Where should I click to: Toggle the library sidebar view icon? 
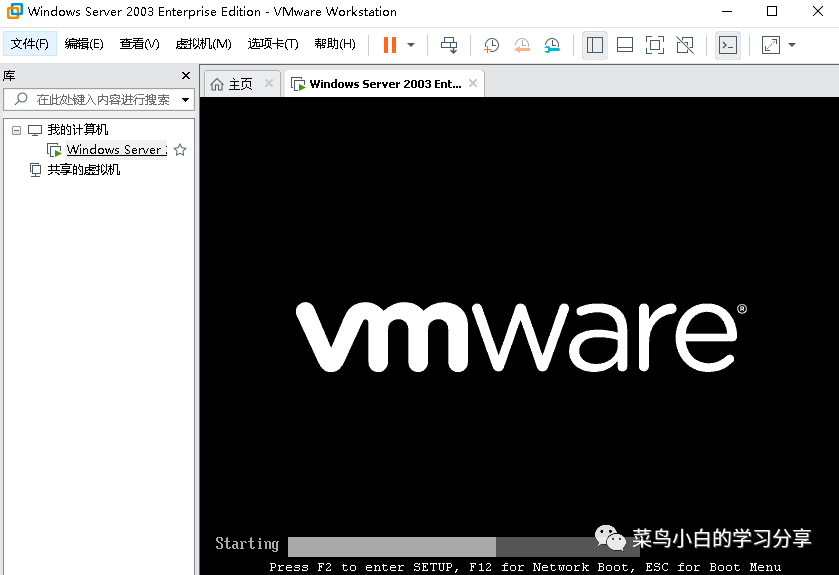(594, 45)
